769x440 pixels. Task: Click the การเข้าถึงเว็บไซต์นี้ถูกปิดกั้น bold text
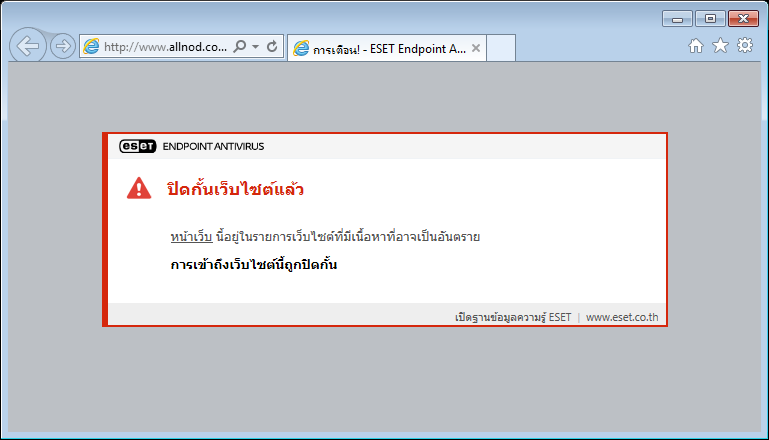(254, 264)
